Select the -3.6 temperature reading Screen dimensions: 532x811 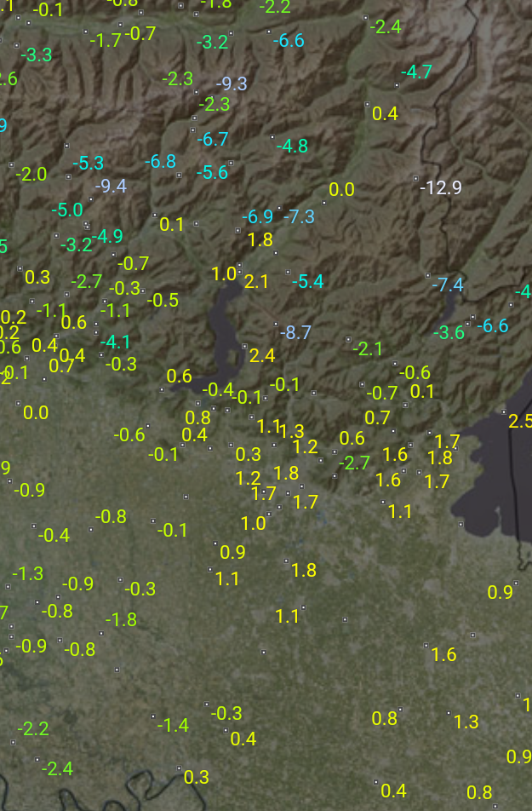[x=449, y=332]
